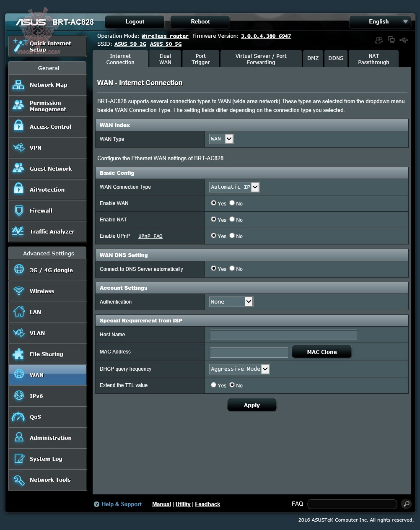Viewport: 420px width, 530px height.
Task: Click the Firewall shield icon
Action: 18,210
